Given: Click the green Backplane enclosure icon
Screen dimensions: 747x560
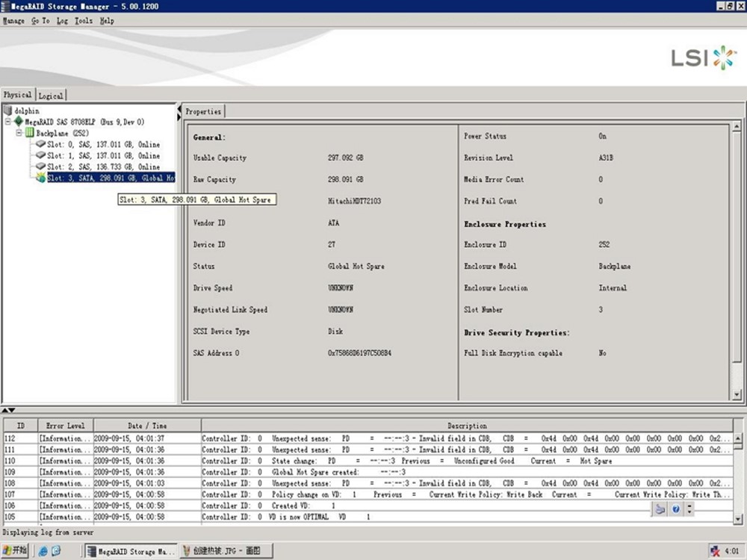Looking at the screenshot, I should [x=30, y=132].
